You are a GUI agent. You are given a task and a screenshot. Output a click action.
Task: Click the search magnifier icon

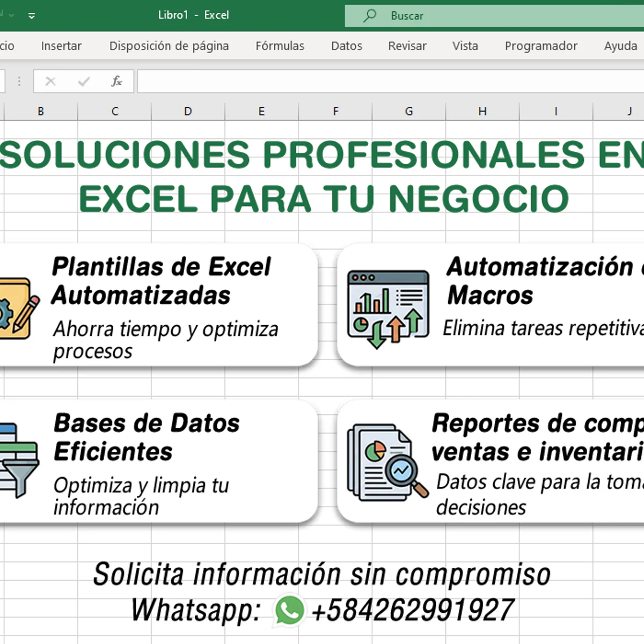pyautogui.click(x=370, y=16)
